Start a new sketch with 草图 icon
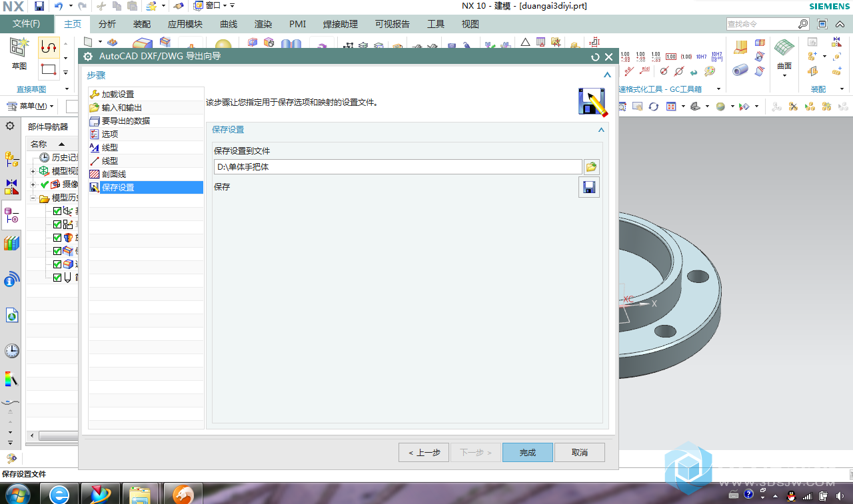Viewport: 853px width, 504px height. pos(19,54)
